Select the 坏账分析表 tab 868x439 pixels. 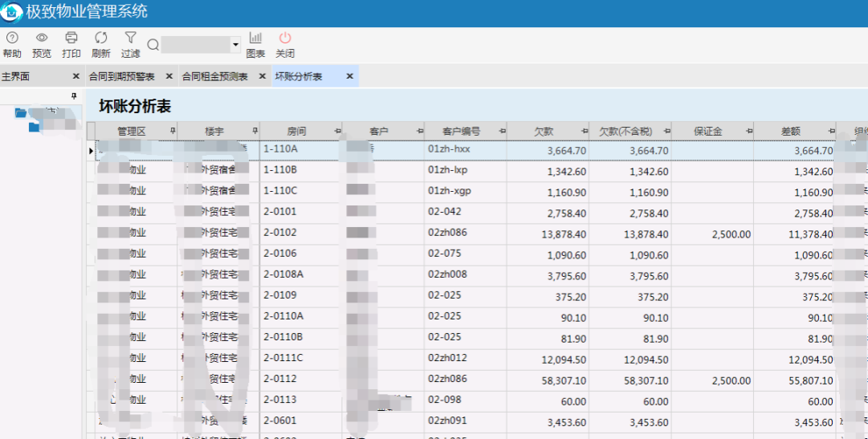[x=299, y=76]
